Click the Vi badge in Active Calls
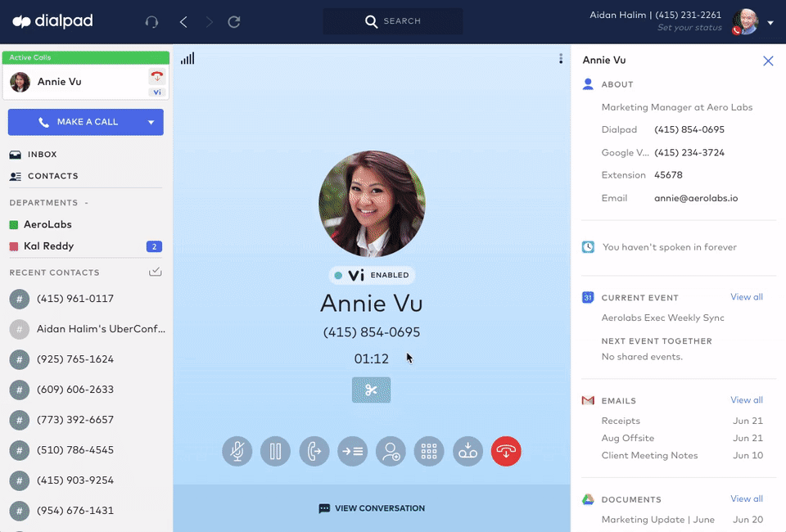 point(157,92)
